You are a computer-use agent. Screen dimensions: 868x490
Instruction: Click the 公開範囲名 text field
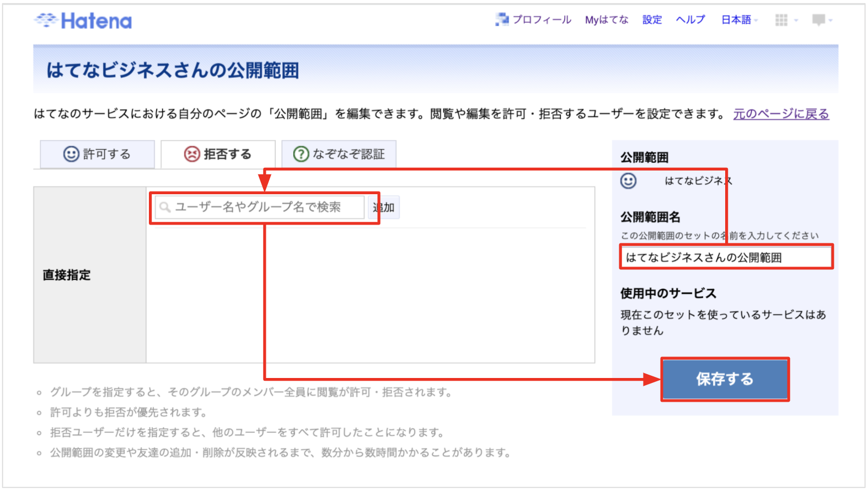click(726, 257)
